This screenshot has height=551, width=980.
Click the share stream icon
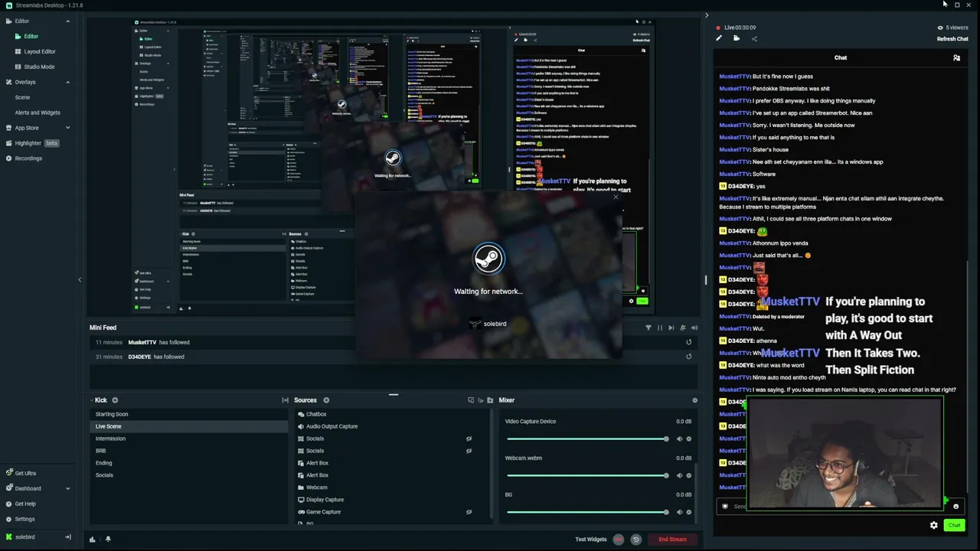click(x=754, y=38)
